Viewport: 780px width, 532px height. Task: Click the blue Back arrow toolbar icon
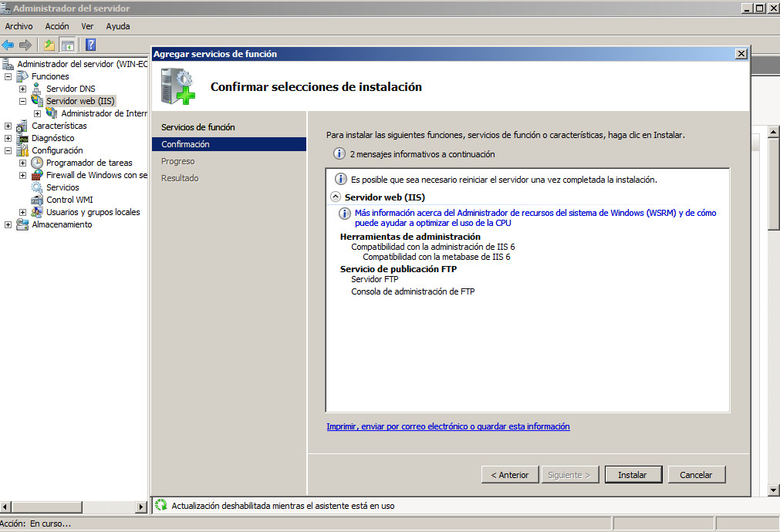pyautogui.click(x=8, y=45)
